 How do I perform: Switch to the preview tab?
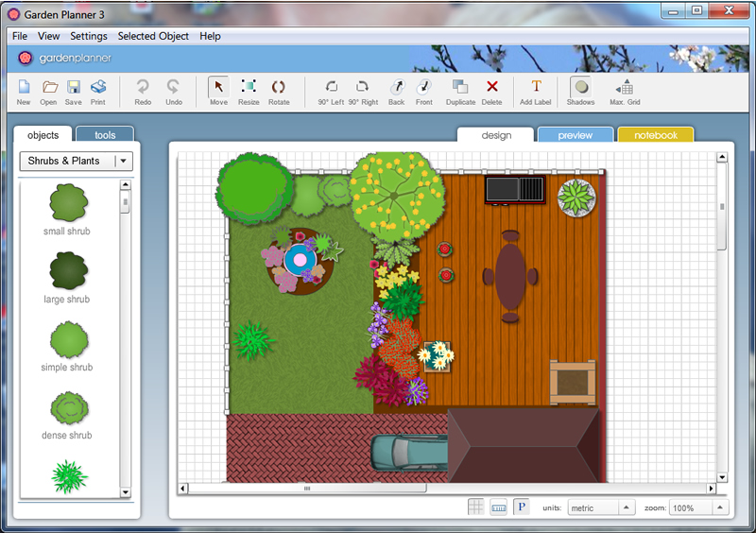click(576, 135)
